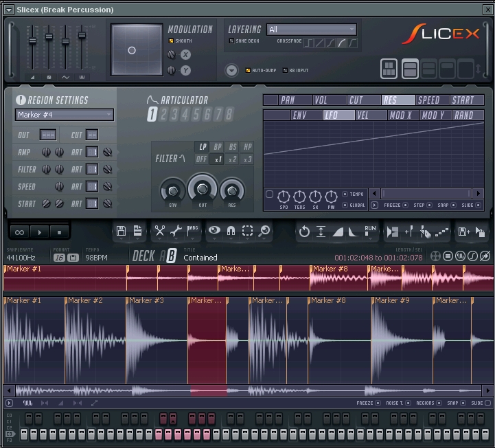Screen dimensions: 495x448
Task: Click the ABC marker naming icon
Action: click(x=192, y=232)
